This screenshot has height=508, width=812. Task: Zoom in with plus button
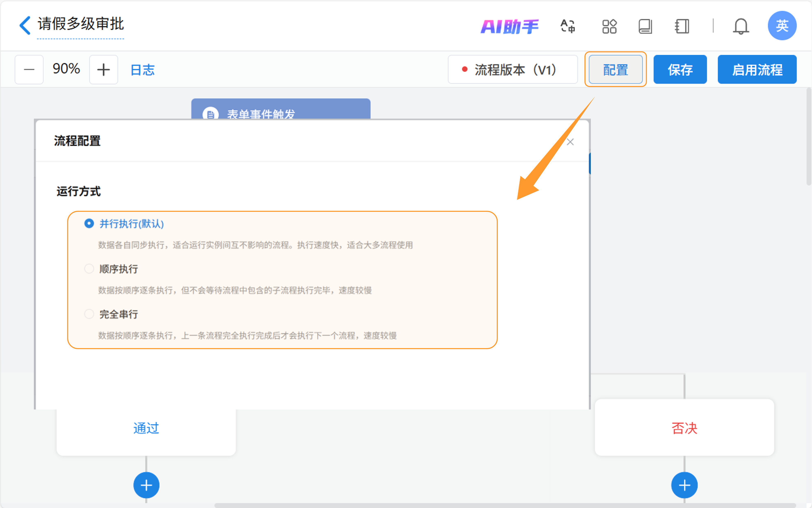(104, 70)
